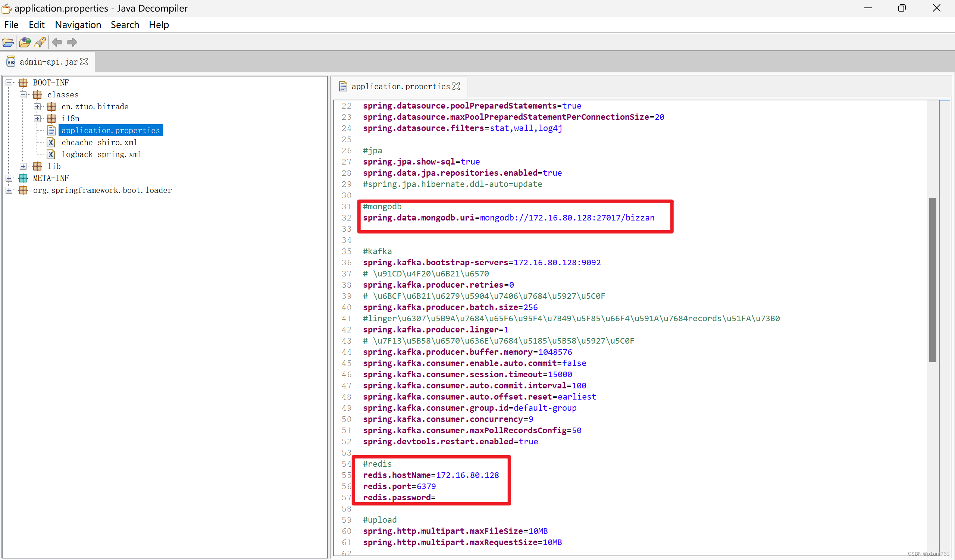The height and width of the screenshot is (560, 955).
Task: Expand the lib folder node
Action: point(23,166)
